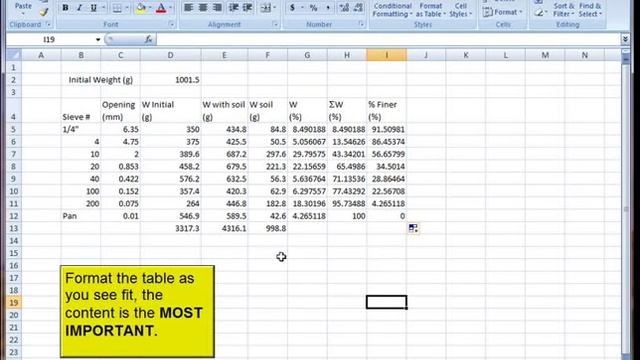This screenshot has width=640, height=360.
Task: Open the Cells Format menu
Action: 502,12
